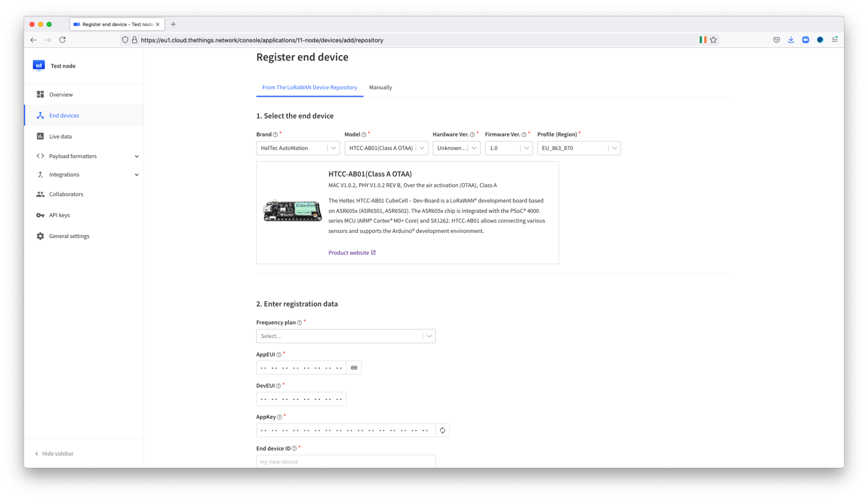Image resolution: width=868 pixels, height=500 pixels.
Task: Click the API keys key icon
Action: point(40,215)
